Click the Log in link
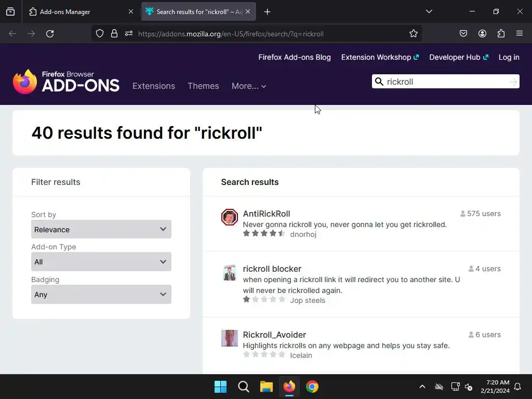The height and width of the screenshot is (399, 532). 509,57
